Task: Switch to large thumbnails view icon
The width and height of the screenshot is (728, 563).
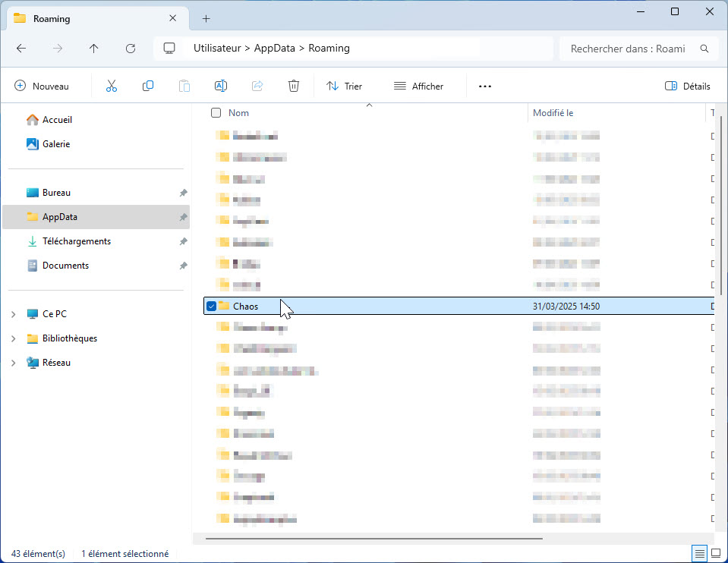Action: [716, 553]
